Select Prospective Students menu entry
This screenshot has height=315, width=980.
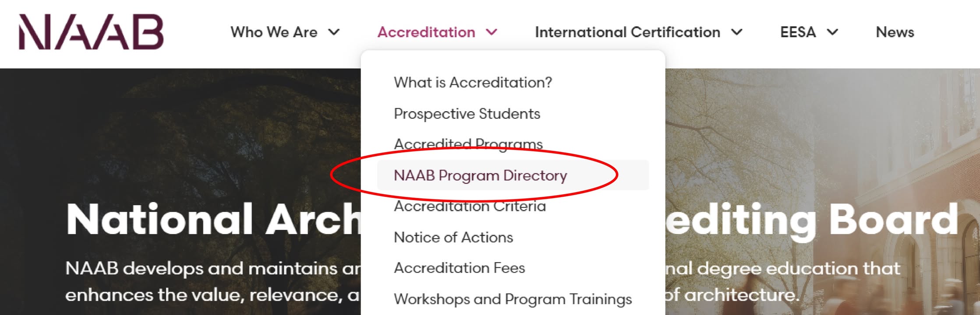click(x=467, y=114)
